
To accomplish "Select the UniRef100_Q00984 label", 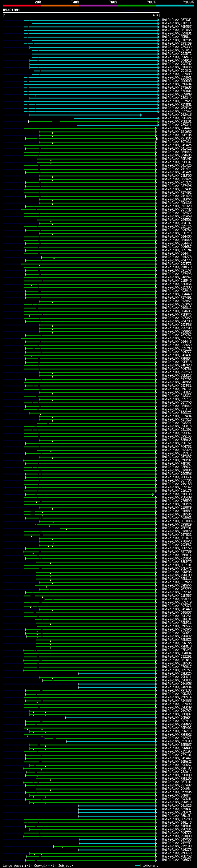I will (177, 789).
